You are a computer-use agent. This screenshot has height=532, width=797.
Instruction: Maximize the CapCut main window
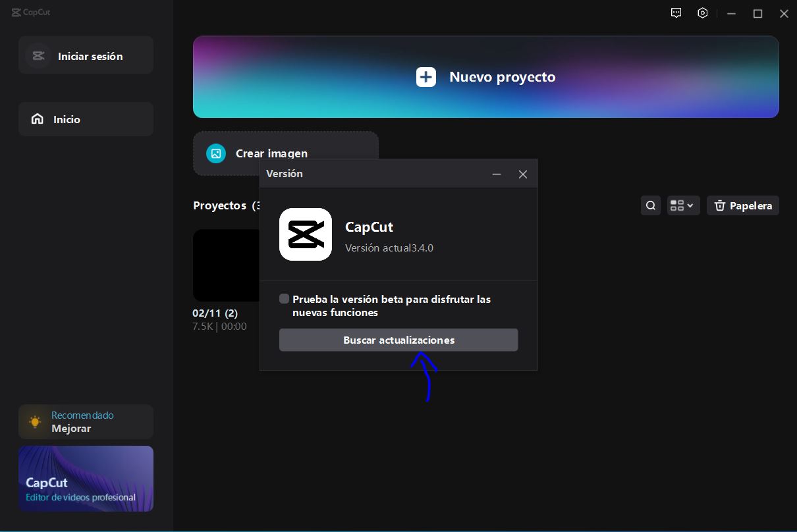pyautogui.click(x=757, y=13)
